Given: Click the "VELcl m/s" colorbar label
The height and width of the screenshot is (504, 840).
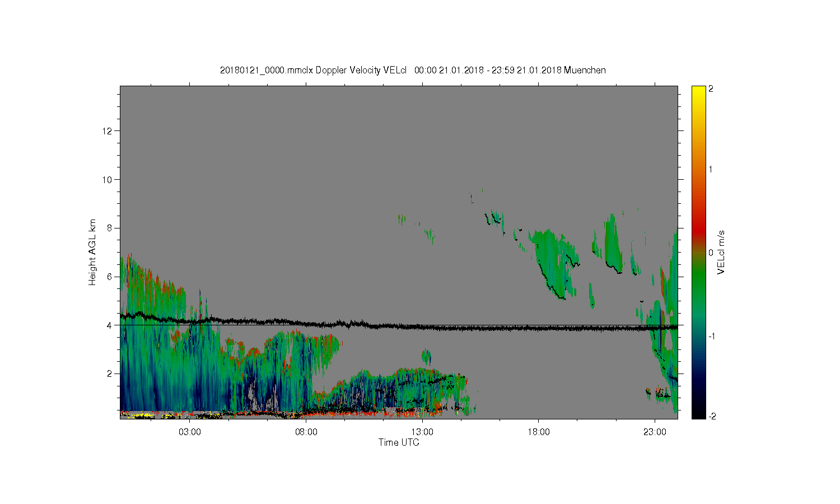Looking at the screenshot, I should click(721, 252).
